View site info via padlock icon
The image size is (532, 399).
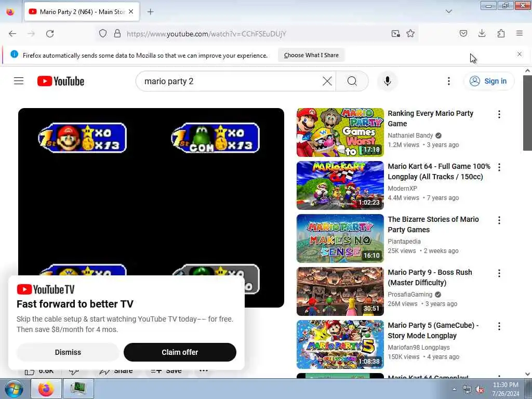(117, 33)
